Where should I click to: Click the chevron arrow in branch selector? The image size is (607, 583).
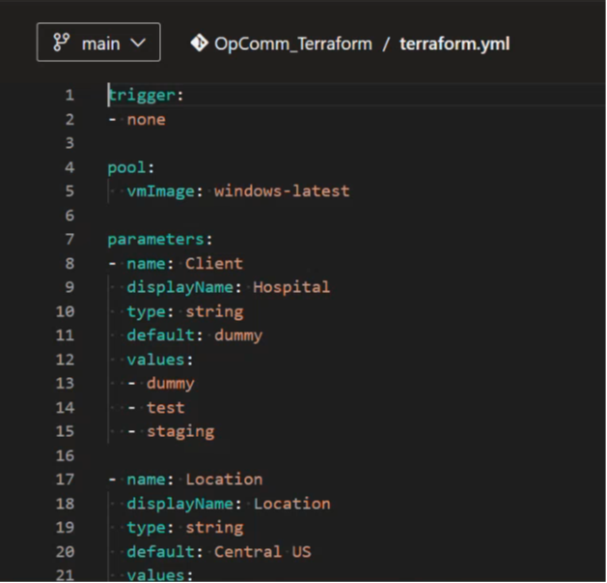click(138, 44)
